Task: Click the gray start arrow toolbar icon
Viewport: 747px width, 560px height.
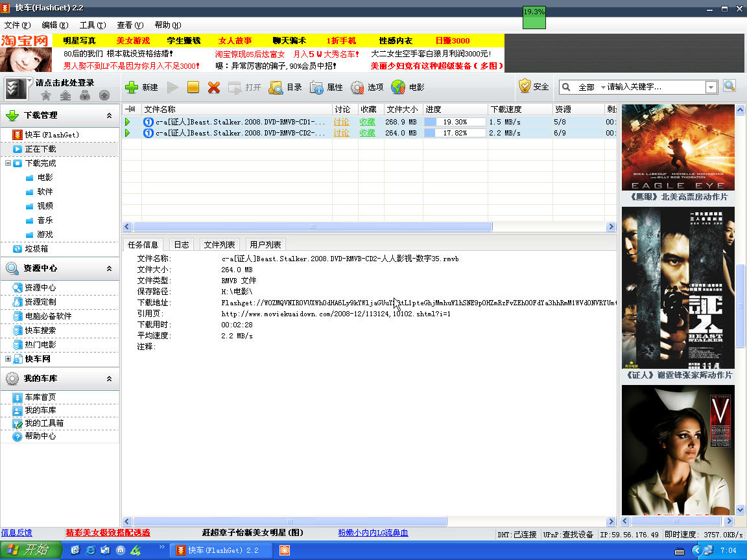Action: tap(172, 87)
